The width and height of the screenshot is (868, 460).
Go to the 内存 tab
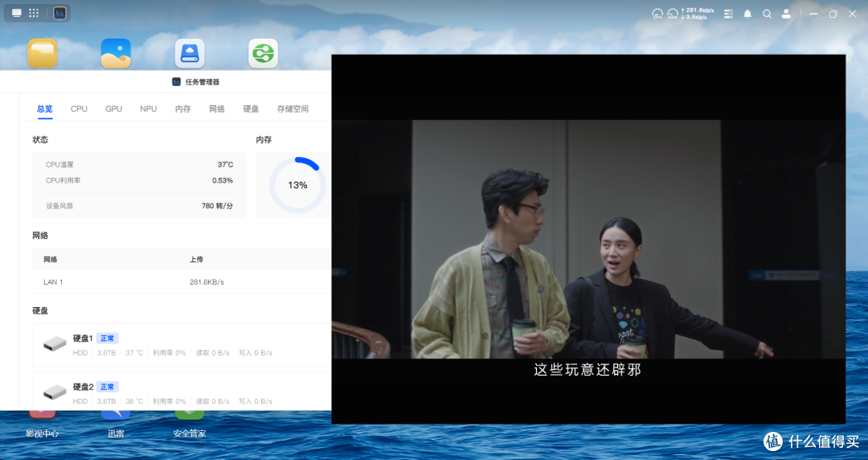(x=182, y=109)
